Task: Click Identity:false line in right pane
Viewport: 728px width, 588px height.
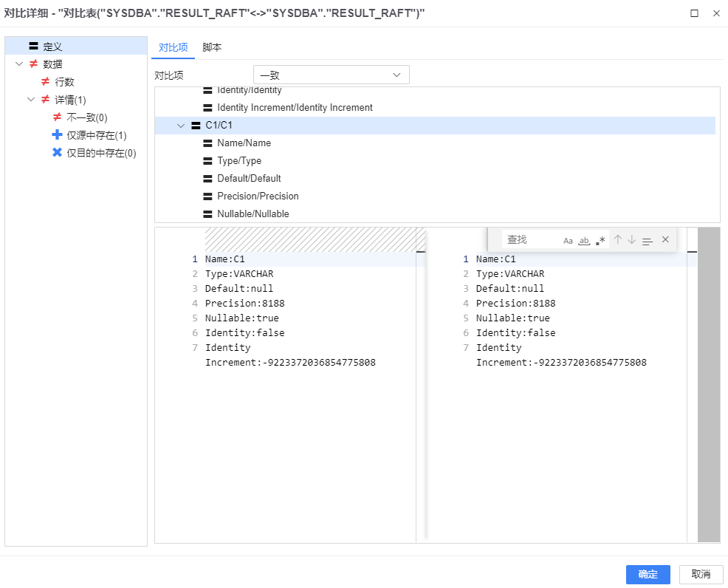Action: pos(515,333)
